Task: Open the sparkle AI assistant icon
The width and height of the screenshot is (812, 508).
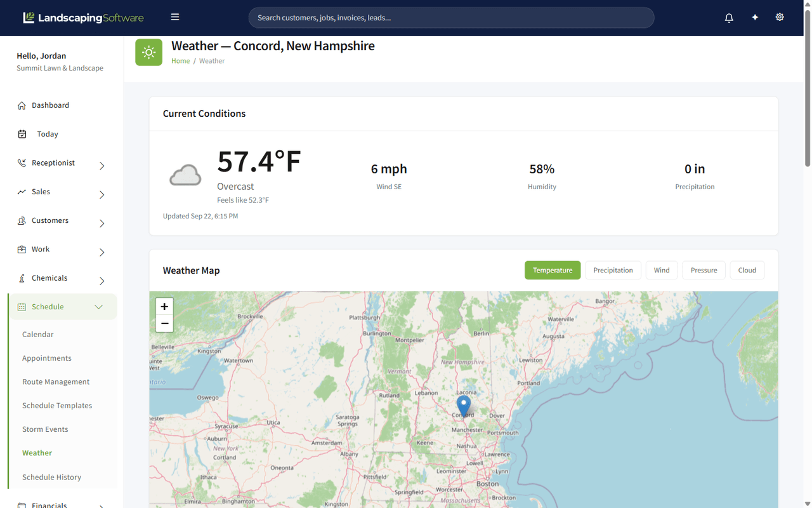Action: (755, 18)
